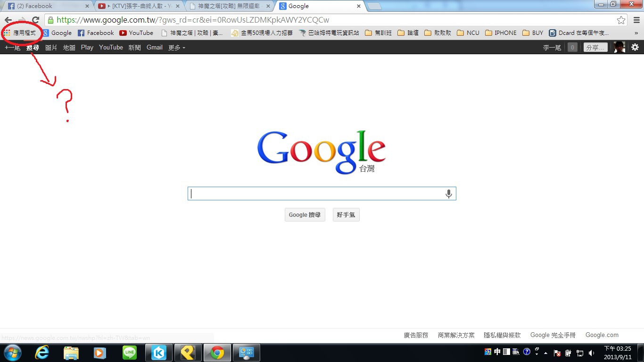Open the Google bookmark in bookmarks bar
This screenshot has width=644, height=362.
pos(57,33)
